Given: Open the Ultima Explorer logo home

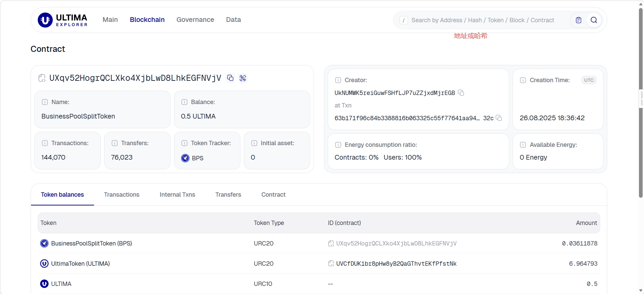Looking at the screenshot, I should pos(63,20).
